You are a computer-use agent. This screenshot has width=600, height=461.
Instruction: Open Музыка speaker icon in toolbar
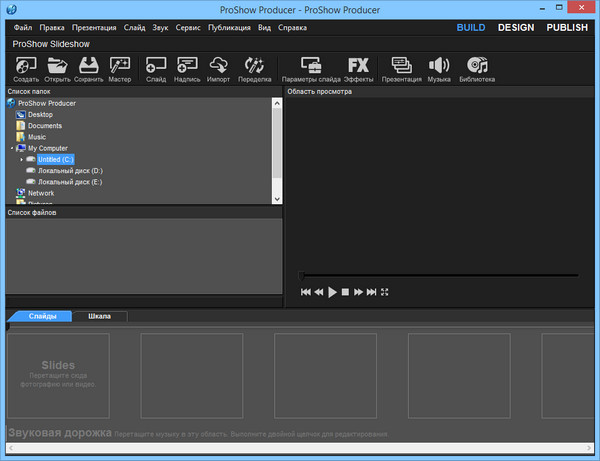coord(439,68)
